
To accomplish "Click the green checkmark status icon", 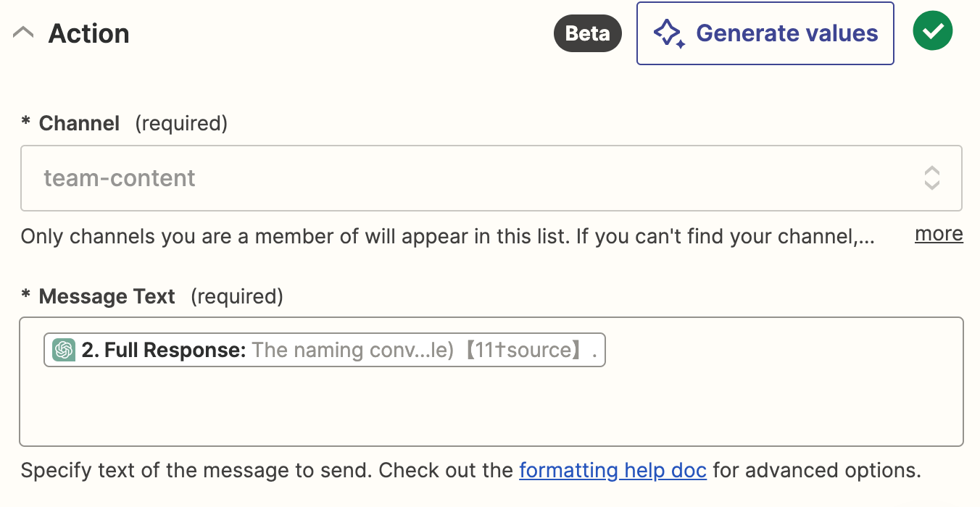I will pyautogui.click(x=932, y=31).
